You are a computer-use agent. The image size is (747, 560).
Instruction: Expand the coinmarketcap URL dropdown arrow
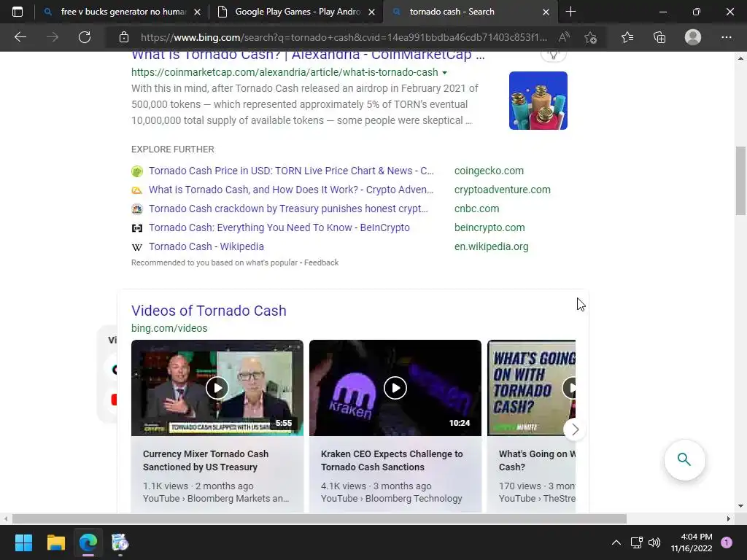tap(444, 73)
